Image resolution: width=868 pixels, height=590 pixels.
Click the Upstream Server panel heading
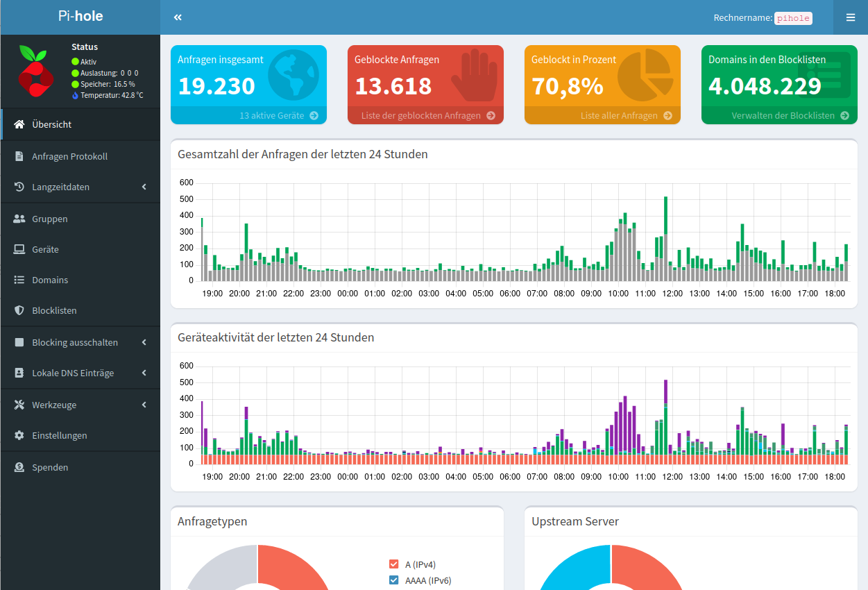tap(575, 521)
